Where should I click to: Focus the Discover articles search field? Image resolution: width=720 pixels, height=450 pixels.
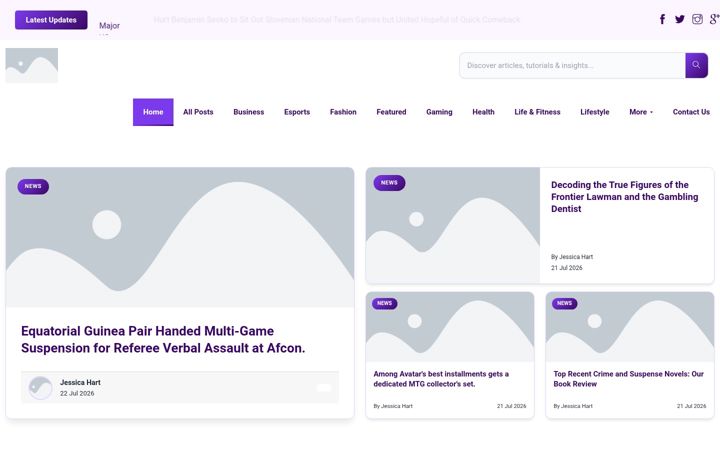[572, 65]
